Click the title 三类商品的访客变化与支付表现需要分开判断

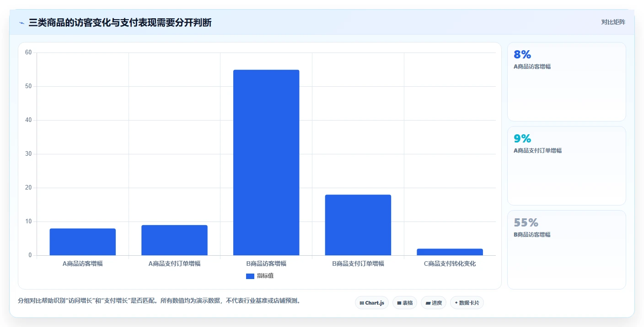coord(120,22)
